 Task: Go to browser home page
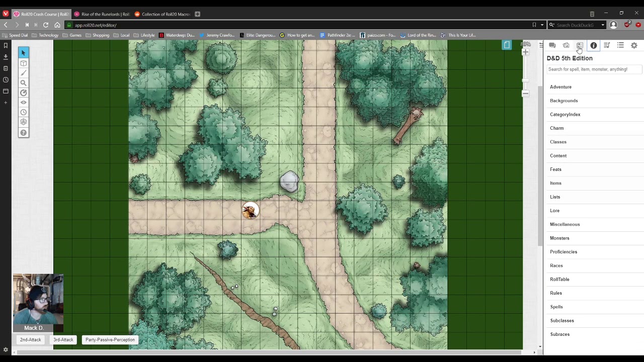click(57, 25)
